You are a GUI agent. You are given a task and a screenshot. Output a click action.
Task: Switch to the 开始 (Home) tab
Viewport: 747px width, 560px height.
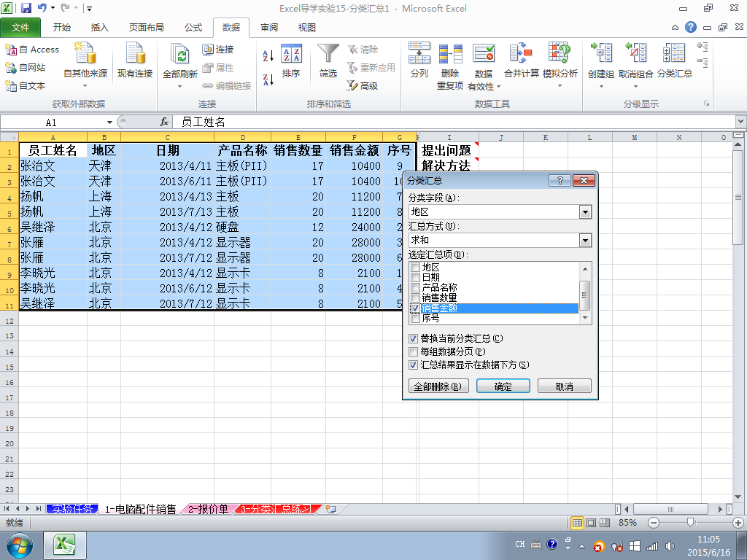tap(62, 28)
